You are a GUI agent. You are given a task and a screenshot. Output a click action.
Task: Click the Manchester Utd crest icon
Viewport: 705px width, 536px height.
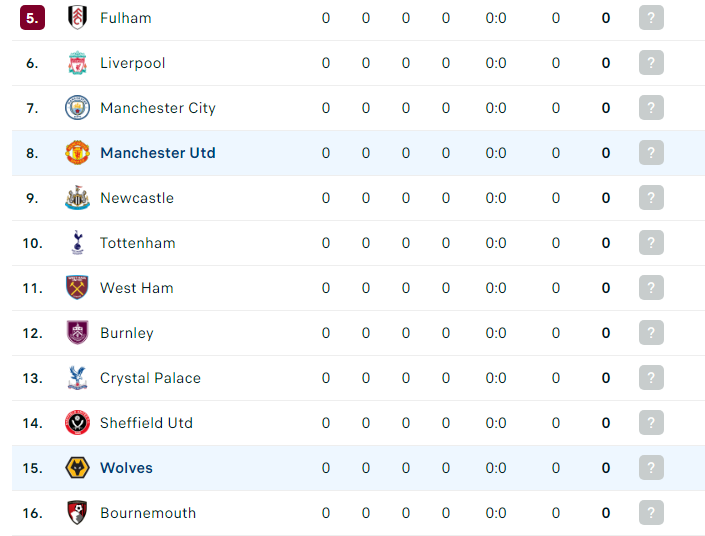pyautogui.click(x=77, y=153)
